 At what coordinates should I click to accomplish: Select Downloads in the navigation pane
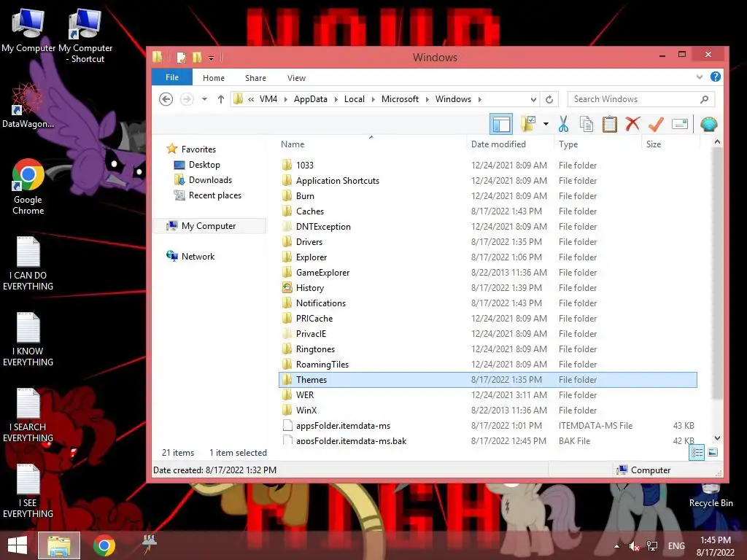coord(203,180)
